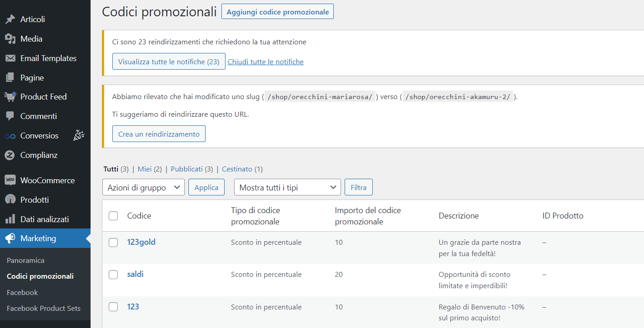
Task: Check the box next to 123gold
Action: click(x=113, y=242)
